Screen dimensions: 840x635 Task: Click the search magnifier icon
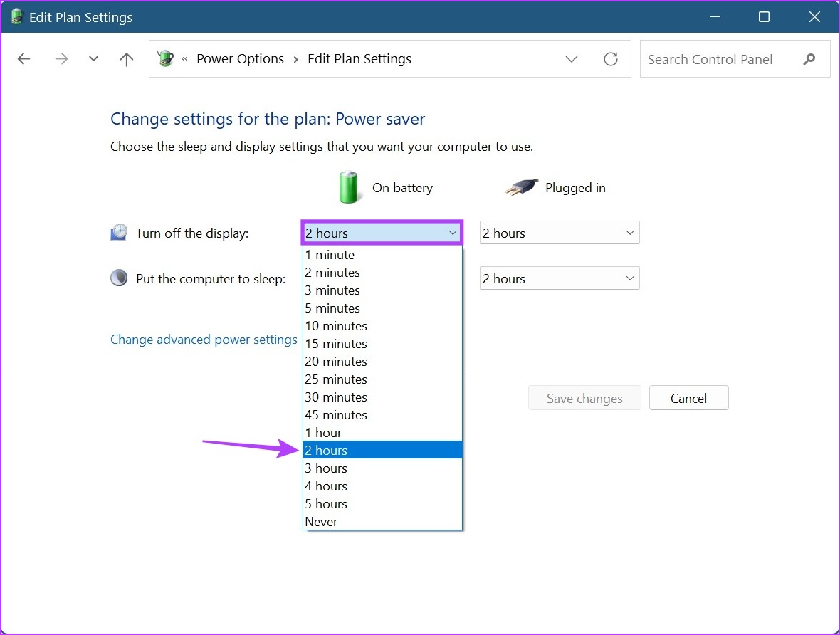[809, 59]
